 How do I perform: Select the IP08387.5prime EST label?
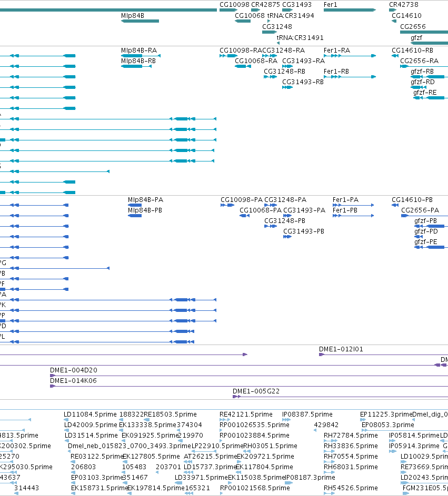click(x=307, y=414)
